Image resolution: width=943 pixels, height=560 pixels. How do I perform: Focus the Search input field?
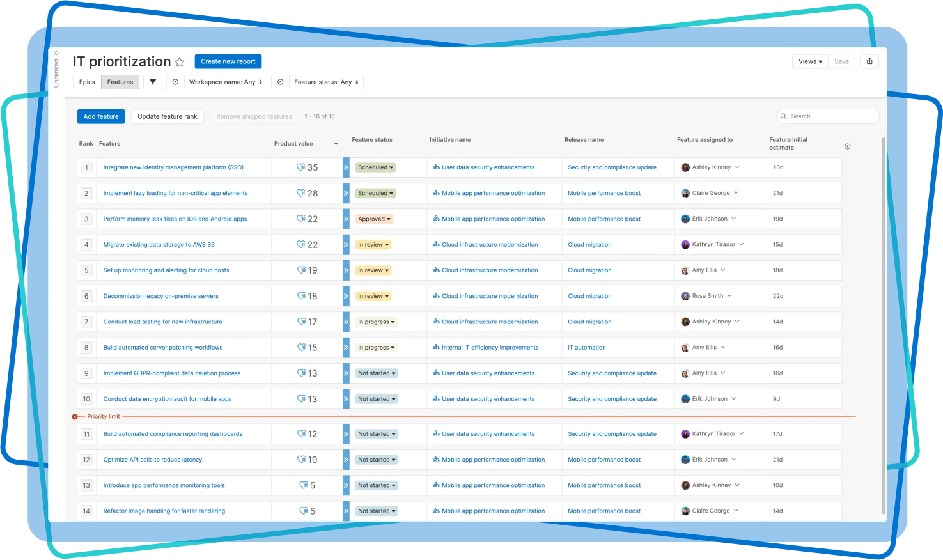click(x=831, y=116)
